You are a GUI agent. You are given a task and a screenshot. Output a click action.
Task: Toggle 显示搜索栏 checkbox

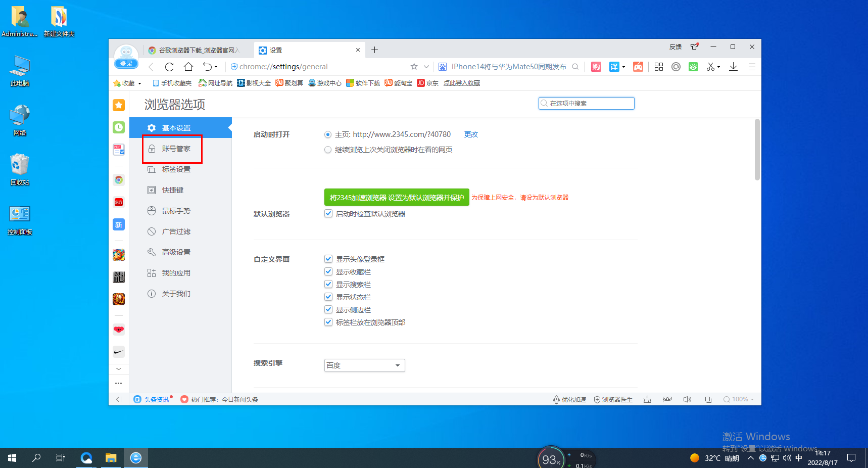coord(328,284)
